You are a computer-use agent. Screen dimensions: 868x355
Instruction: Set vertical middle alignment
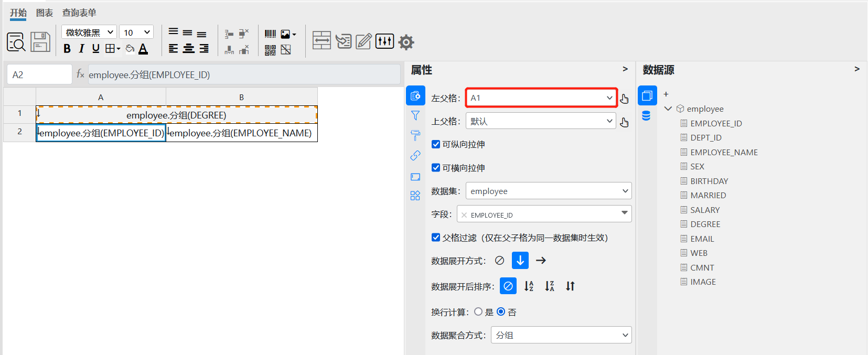pyautogui.click(x=187, y=33)
